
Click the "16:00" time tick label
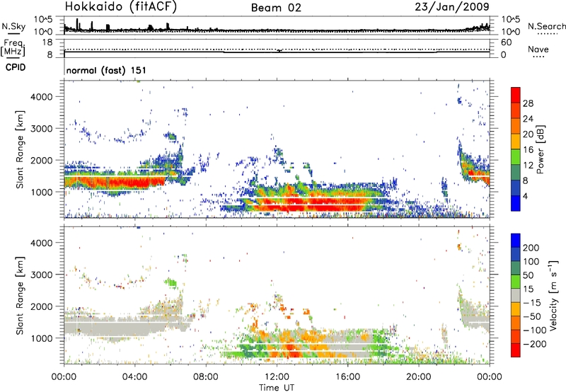[347, 377]
